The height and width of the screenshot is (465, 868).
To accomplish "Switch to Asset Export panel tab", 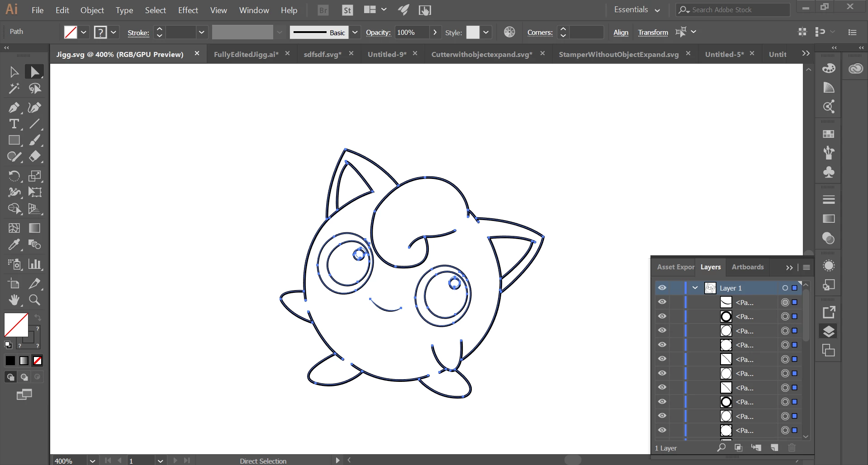I will (x=676, y=267).
